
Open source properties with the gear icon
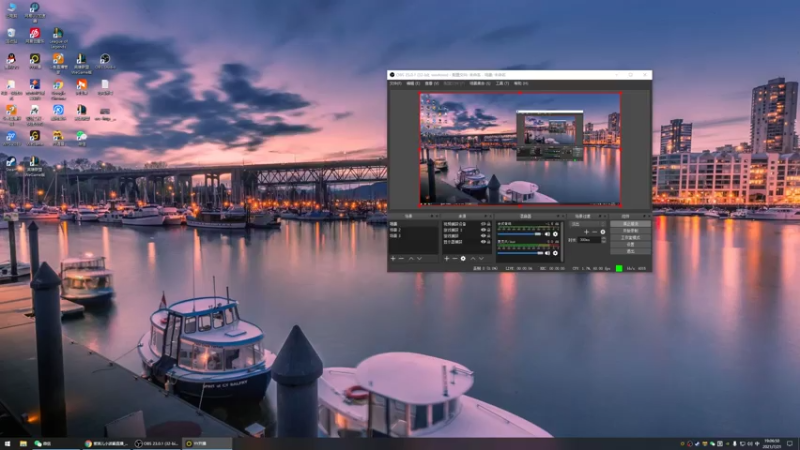tap(463, 259)
